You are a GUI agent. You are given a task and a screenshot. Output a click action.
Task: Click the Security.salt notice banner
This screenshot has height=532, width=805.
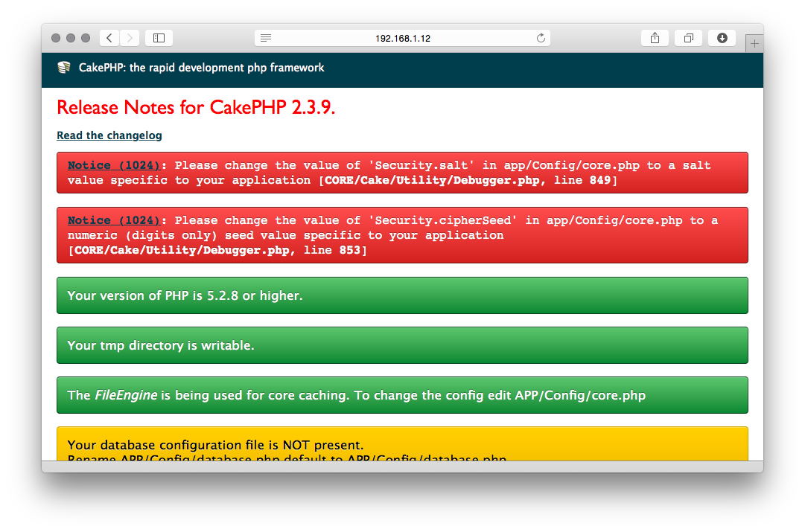click(x=402, y=173)
